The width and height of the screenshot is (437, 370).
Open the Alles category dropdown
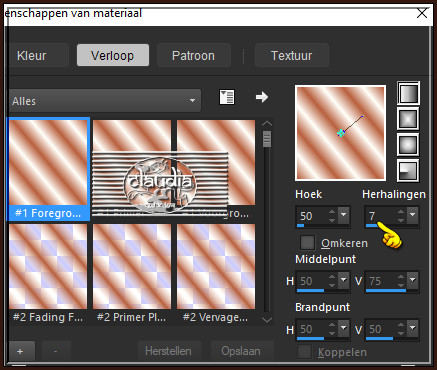coord(104,101)
